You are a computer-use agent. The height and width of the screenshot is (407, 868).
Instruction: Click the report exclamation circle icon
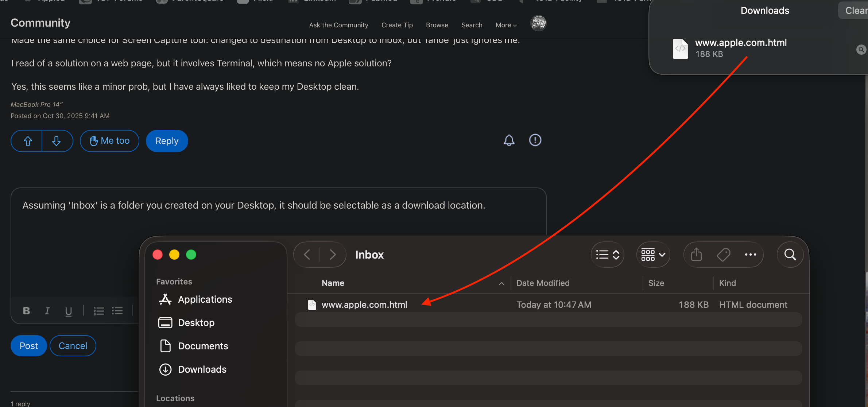click(x=535, y=140)
